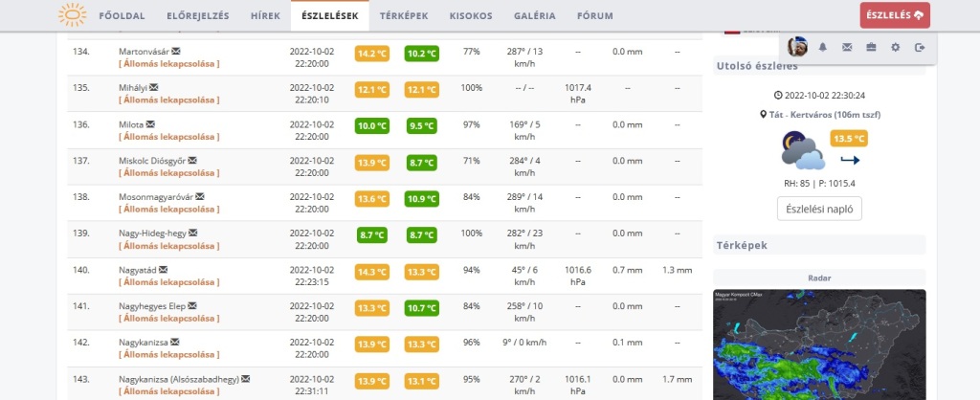
Task: Click the envelope icon next to Martonvásár
Action: click(x=176, y=51)
